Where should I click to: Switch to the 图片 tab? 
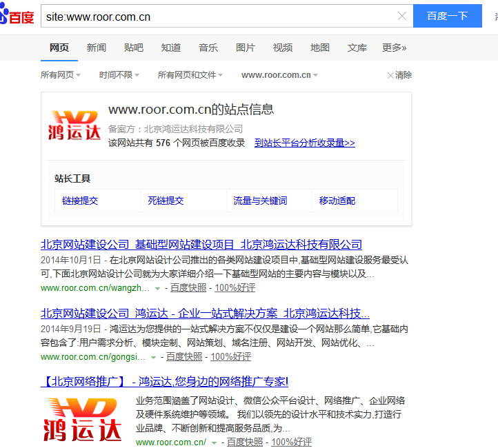[x=246, y=48]
